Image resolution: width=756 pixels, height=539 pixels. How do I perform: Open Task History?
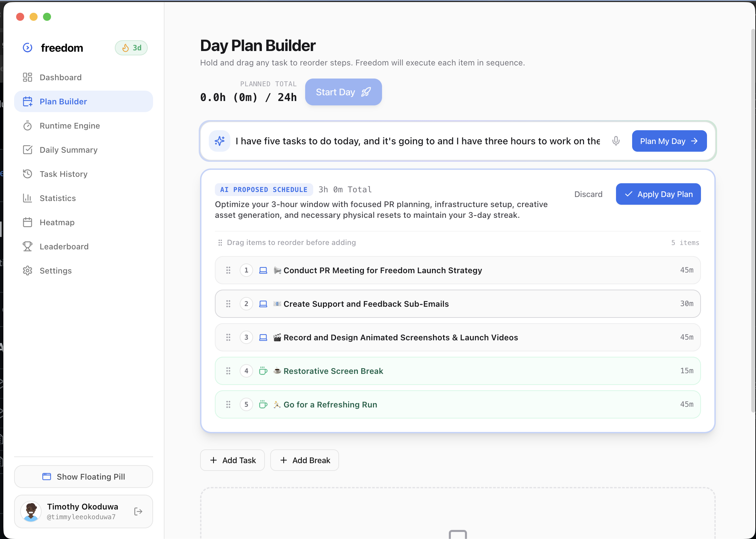pyautogui.click(x=84, y=174)
